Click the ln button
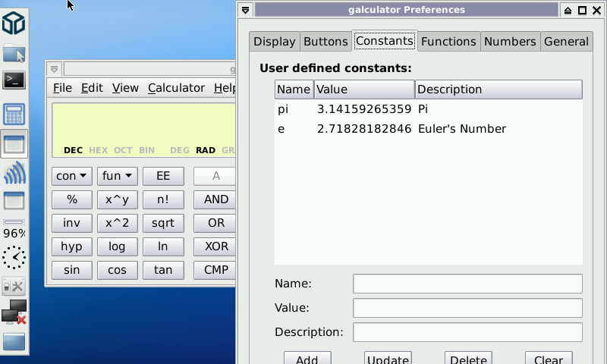 click(x=163, y=246)
